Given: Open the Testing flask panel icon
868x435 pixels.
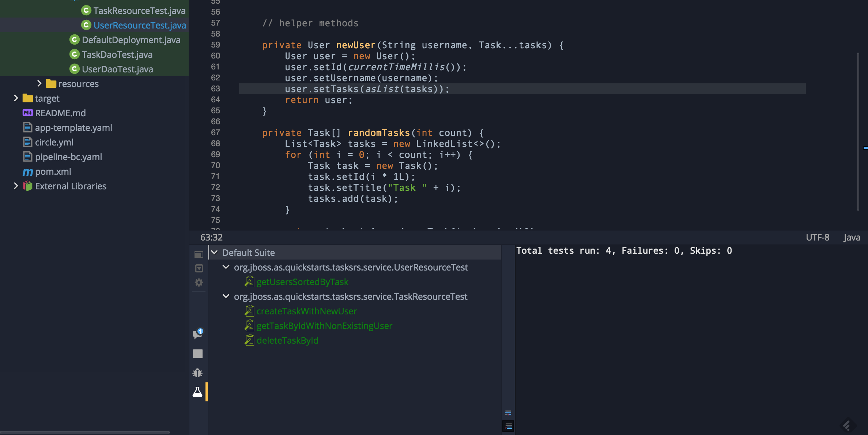Looking at the screenshot, I should pos(197,392).
